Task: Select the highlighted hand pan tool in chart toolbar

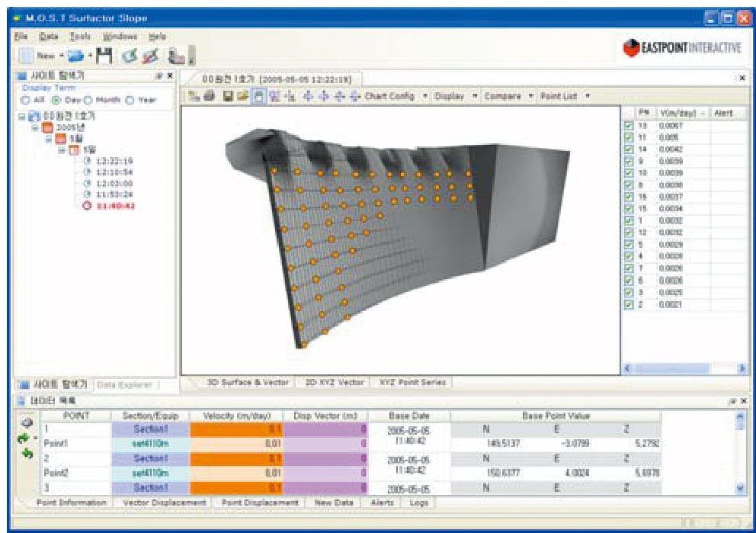Action: click(258, 96)
